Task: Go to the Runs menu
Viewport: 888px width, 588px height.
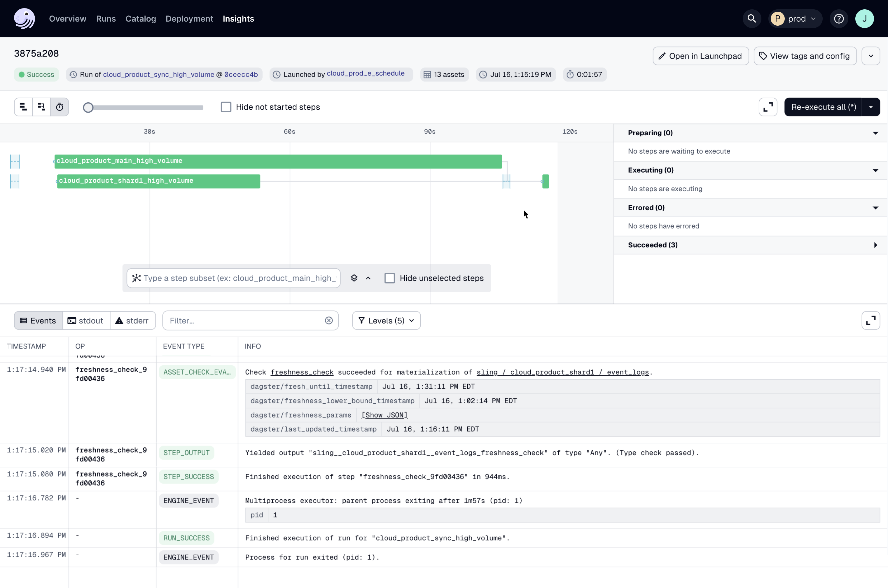Action: pos(106,18)
